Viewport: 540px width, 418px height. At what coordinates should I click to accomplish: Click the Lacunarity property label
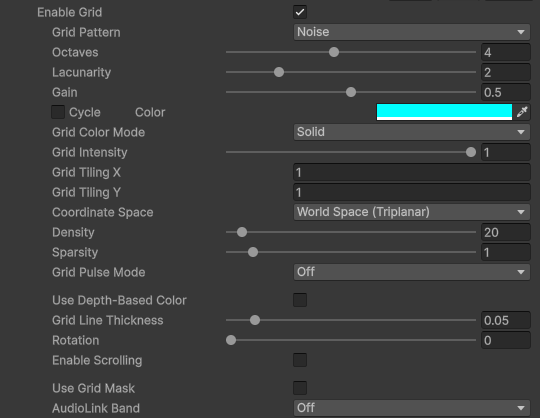tap(81, 72)
